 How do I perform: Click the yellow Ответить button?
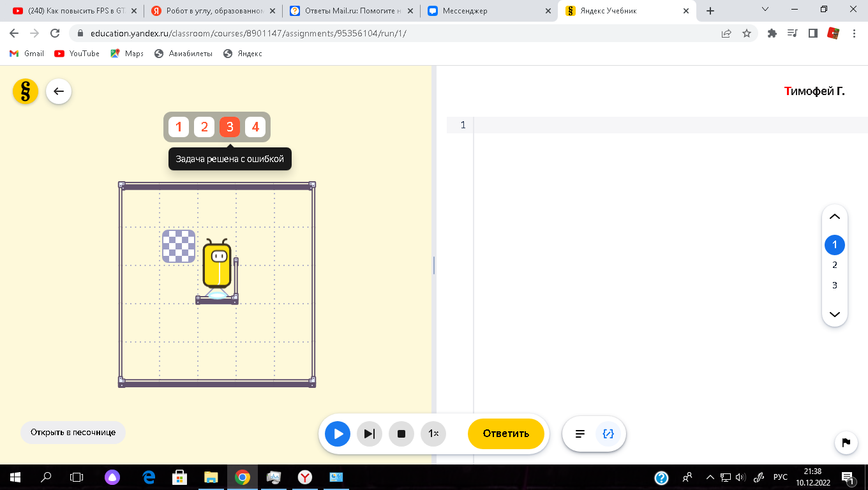coord(505,434)
